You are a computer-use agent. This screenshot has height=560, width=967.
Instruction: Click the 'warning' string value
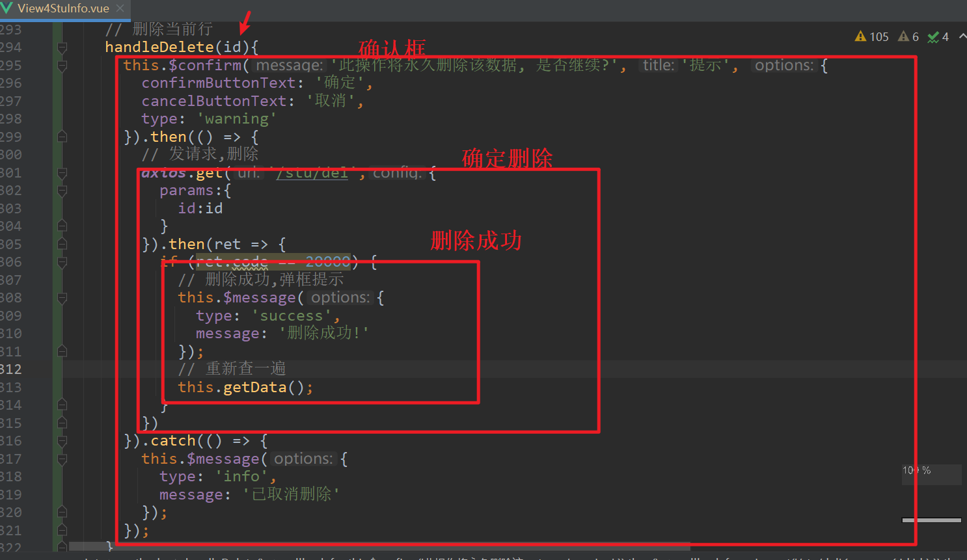point(236,119)
